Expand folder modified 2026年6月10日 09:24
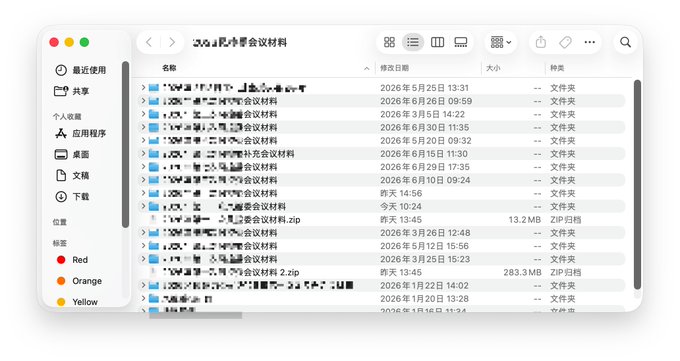The width and height of the screenshot is (680, 361). [143, 180]
